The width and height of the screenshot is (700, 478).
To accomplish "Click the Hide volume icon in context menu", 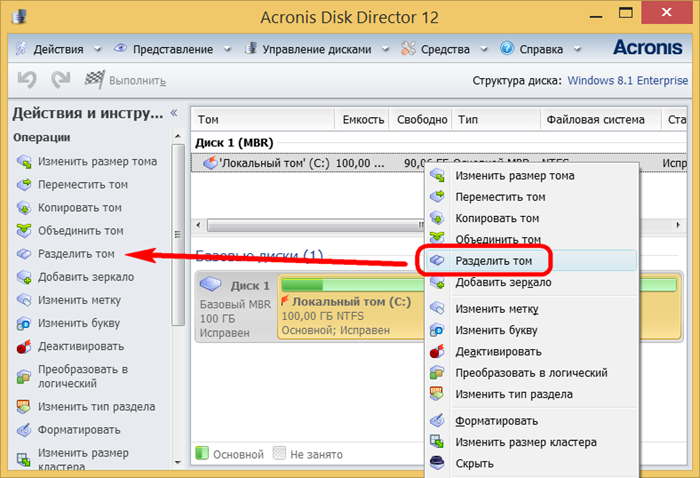I will click(437, 463).
